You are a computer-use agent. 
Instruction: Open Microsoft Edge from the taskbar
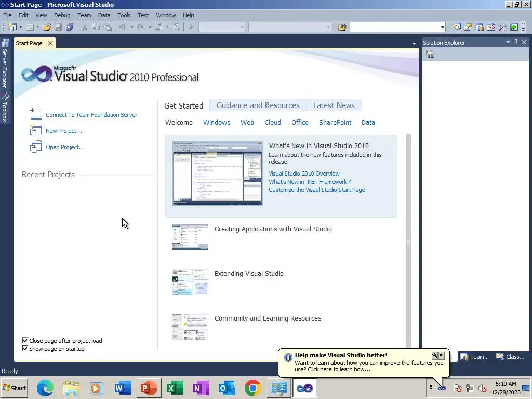click(x=45, y=388)
